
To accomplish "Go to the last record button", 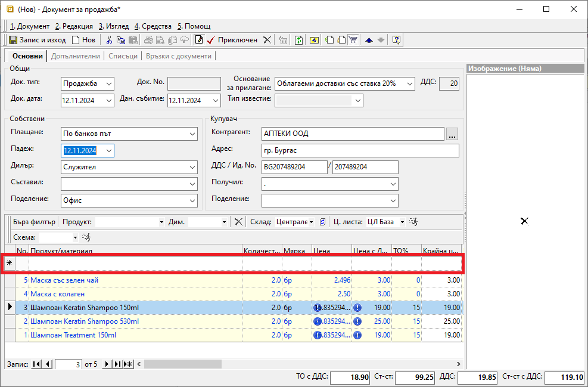I will point(117,364).
